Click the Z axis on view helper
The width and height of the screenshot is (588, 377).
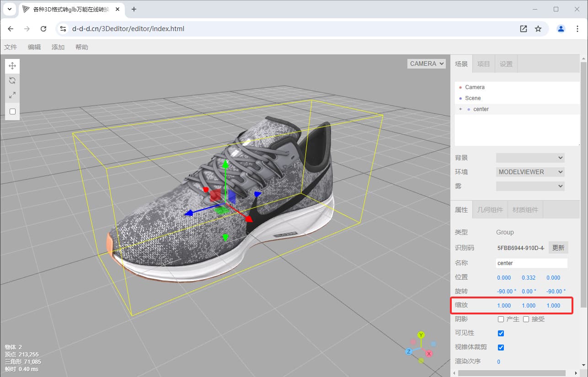coord(409,351)
